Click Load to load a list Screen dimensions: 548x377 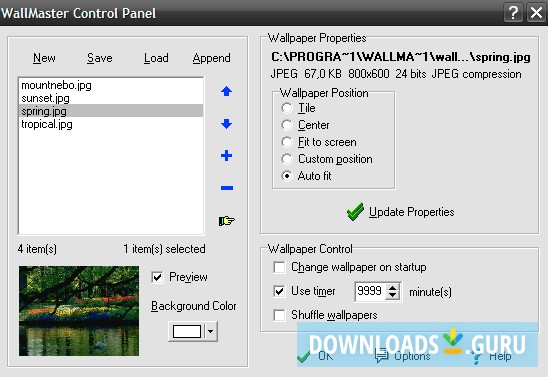point(156,58)
